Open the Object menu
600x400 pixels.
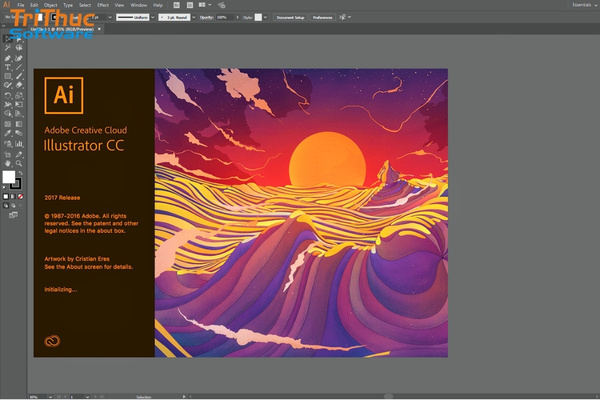click(50, 5)
